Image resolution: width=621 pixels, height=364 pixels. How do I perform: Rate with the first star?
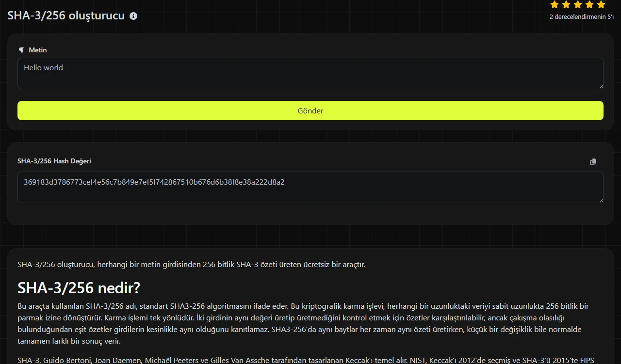[x=555, y=5]
